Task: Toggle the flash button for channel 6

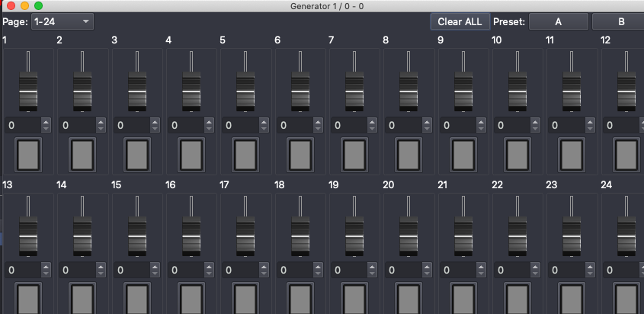Action: tap(300, 155)
